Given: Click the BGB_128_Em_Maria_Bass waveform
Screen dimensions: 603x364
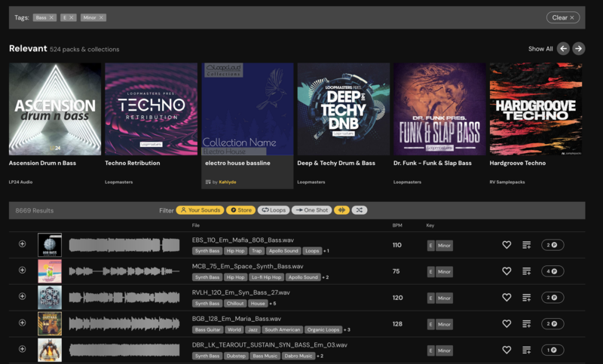Looking at the screenshot, I should [124, 323].
